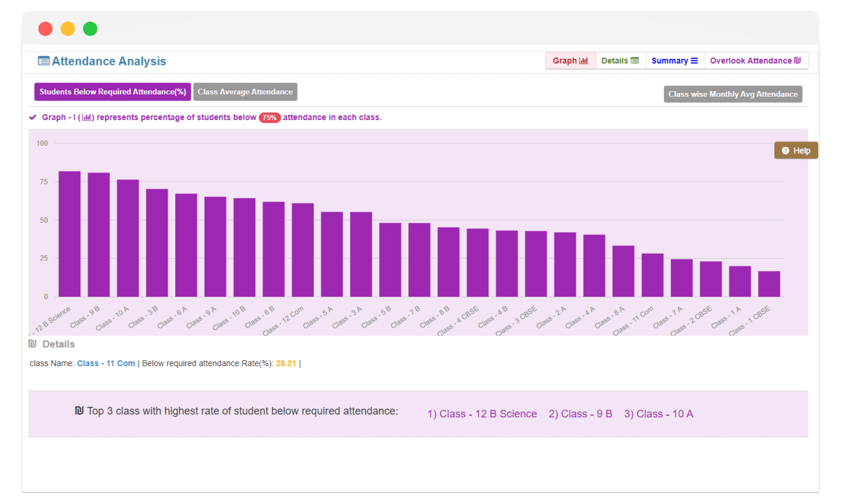Switch to the Summary tab
The height and width of the screenshot is (504, 841).
673,60
